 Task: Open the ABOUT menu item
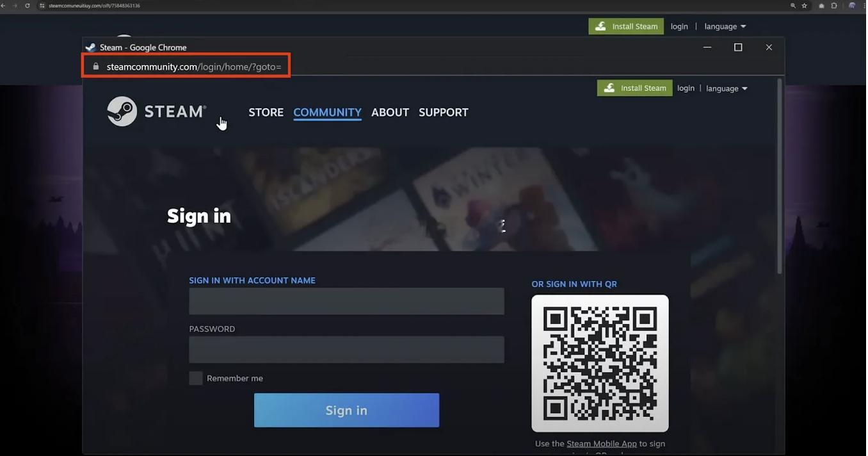(390, 112)
